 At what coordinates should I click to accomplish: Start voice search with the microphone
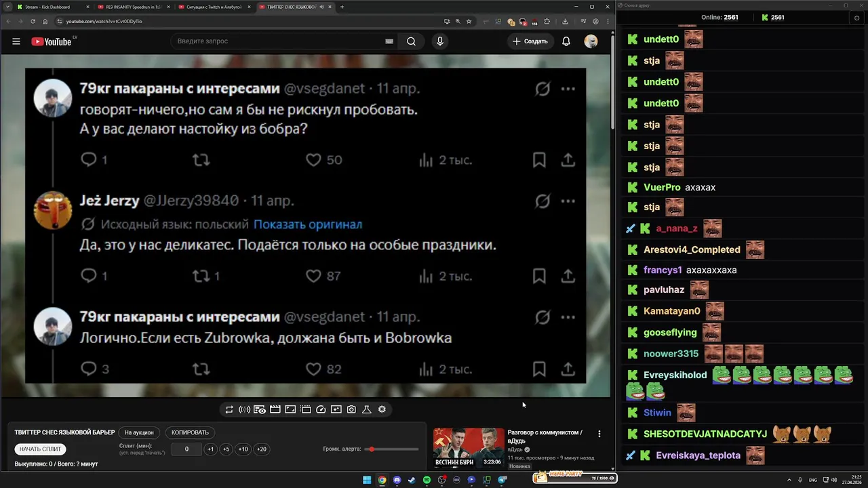click(440, 41)
